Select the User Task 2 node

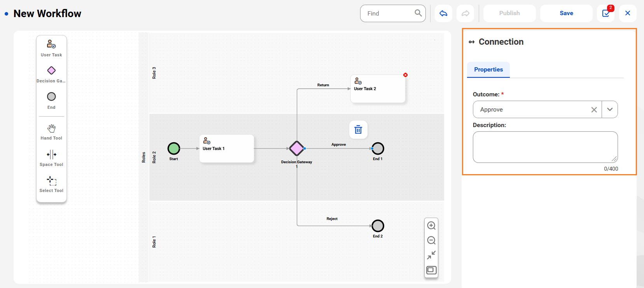[378, 89]
